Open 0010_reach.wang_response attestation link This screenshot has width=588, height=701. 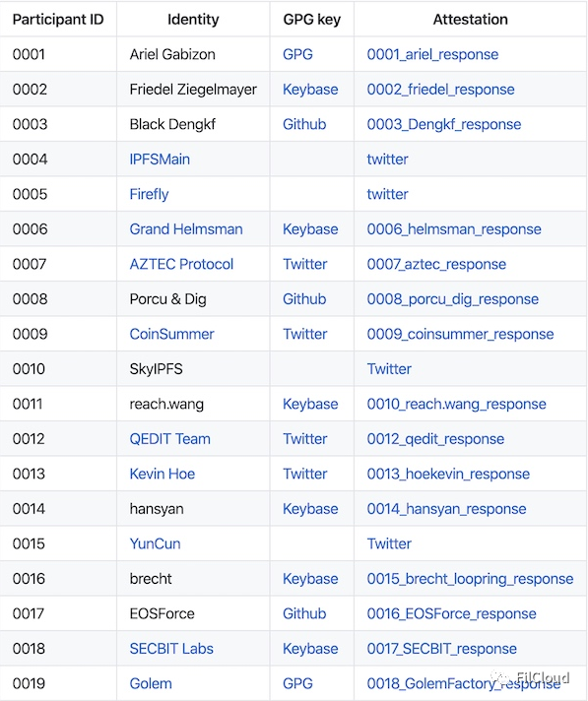(x=457, y=404)
